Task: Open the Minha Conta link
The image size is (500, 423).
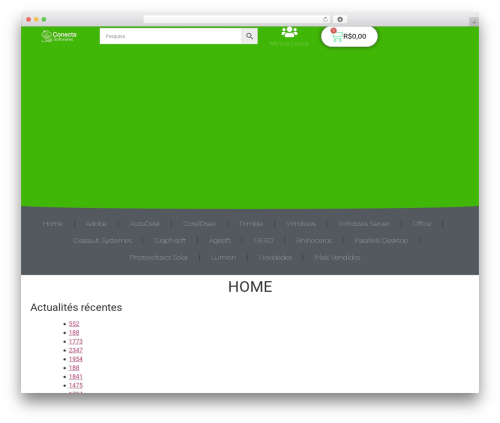Action: pos(289,44)
